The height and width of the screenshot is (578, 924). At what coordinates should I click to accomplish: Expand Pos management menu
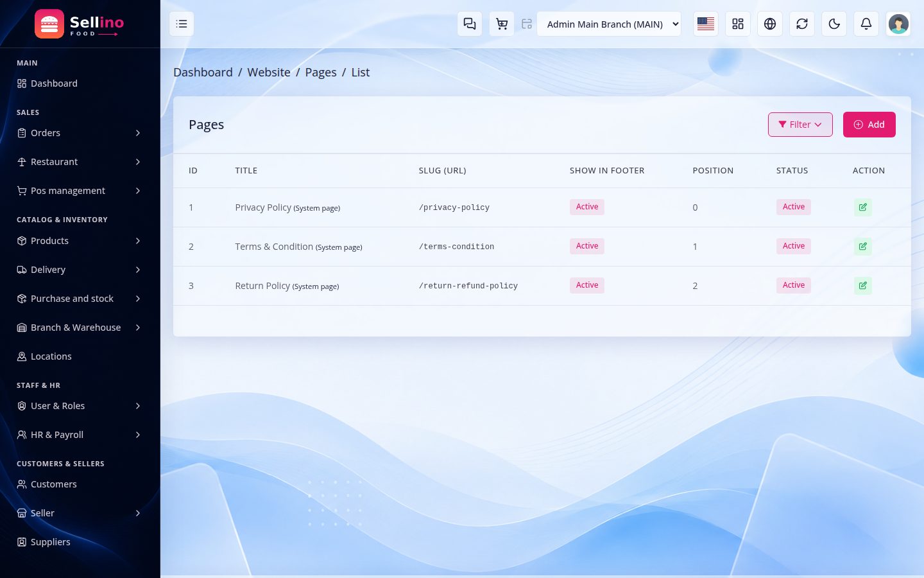80,191
